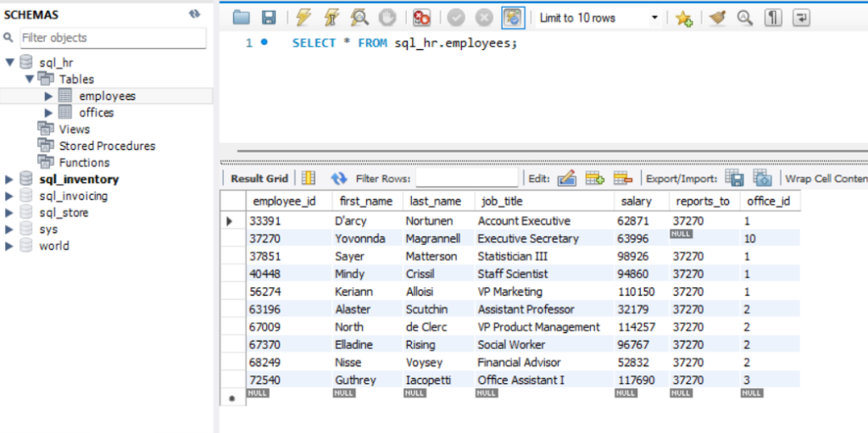Stop query execution with the hand icon
This screenshot has width=868, height=433.
pyautogui.click(x=387, y=18)
